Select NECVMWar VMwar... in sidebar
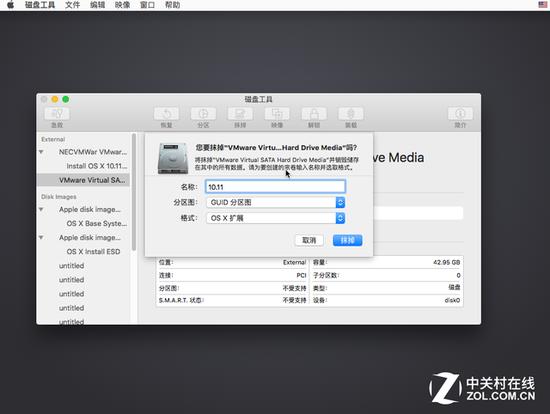Image resolution: width=550 pixels, height=414 pixels. [x=93, y=152]
